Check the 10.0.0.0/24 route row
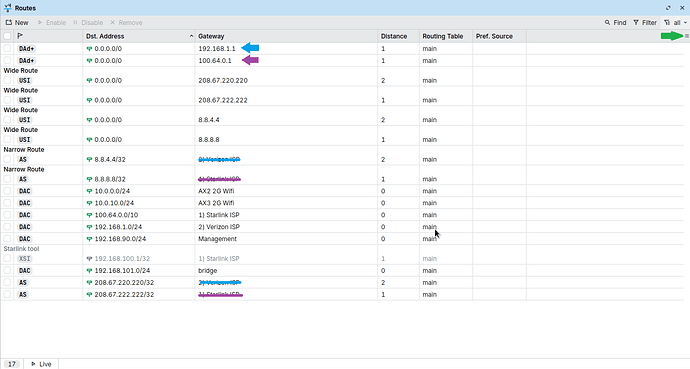This screenshot has height=369, width=690. [7, 191]
